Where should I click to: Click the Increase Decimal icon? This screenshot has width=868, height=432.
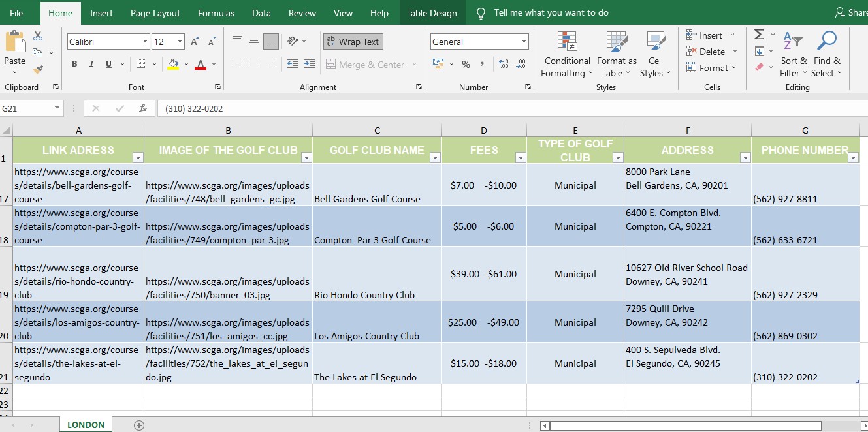tap(504, 64)
